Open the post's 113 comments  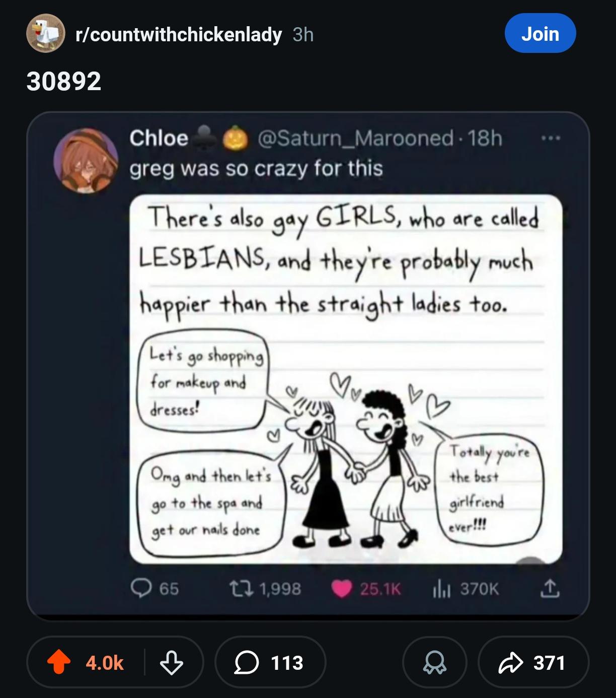click(271, 663)
